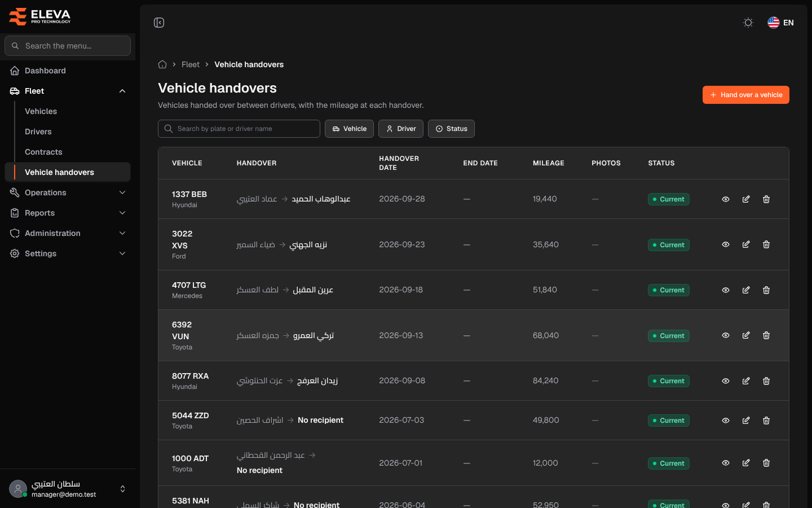The width and height of the screenshot is (812, 508).
Task: Expand the Administration menu section
Action: [x=68, y=233]
